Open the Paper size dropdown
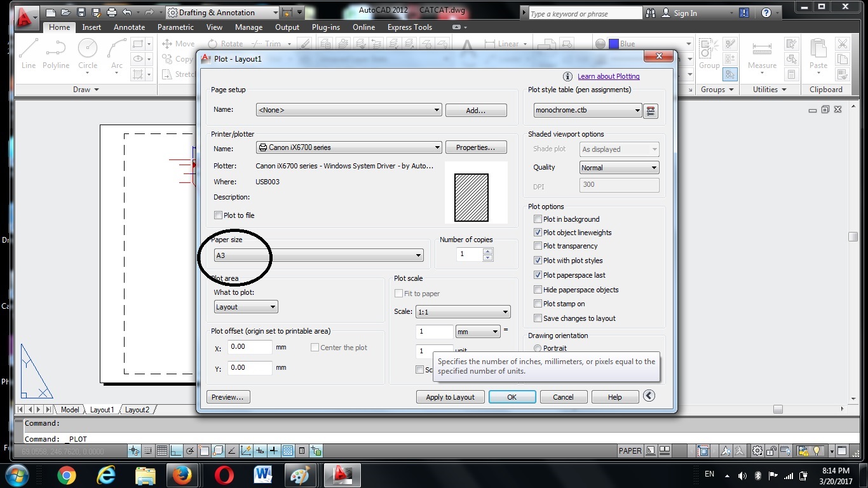Screen dimensions: 868x488 319,255
